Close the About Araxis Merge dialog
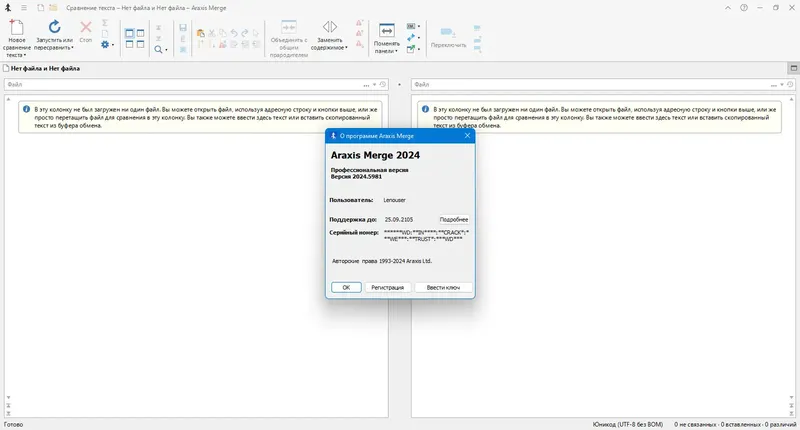800x430 pixels. (467, 136)
